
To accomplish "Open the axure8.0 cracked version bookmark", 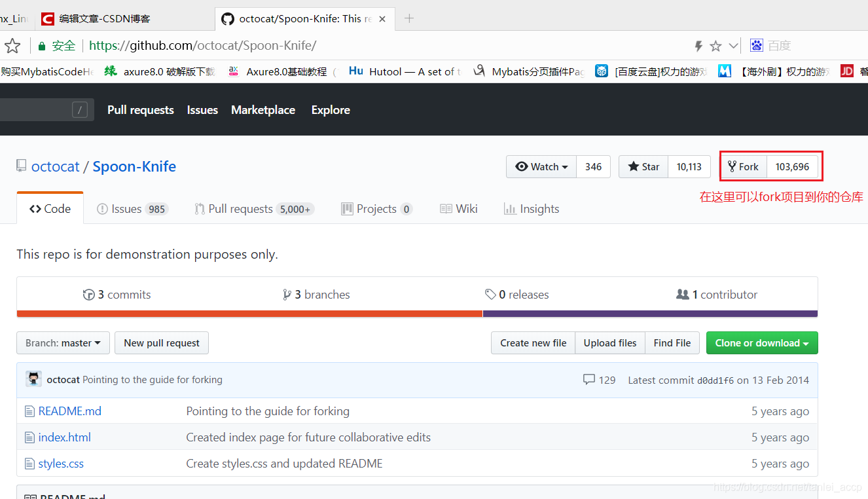I will (x=160, y=71).
